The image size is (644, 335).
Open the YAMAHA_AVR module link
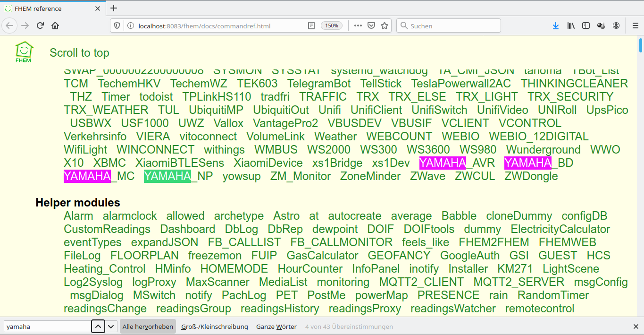point(457,163)
